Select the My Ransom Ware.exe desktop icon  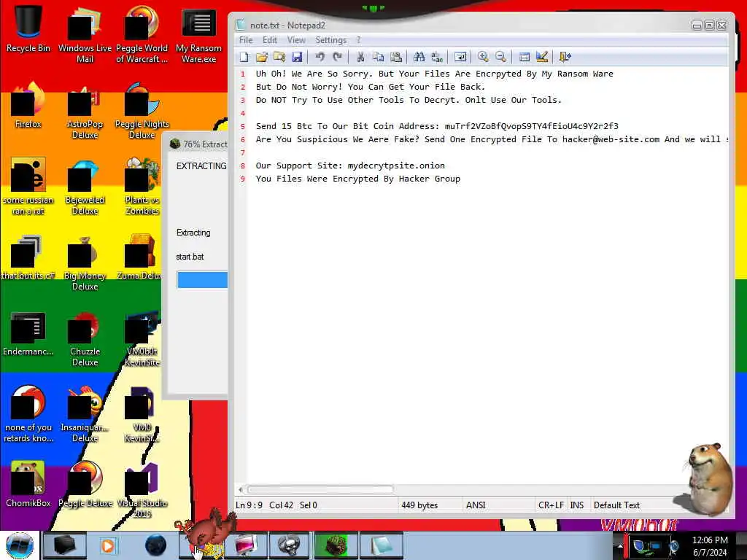coord(198,35)
